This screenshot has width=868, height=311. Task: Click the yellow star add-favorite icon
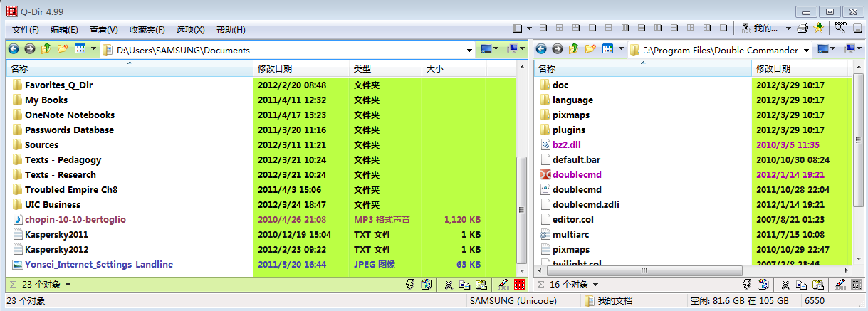818,28
